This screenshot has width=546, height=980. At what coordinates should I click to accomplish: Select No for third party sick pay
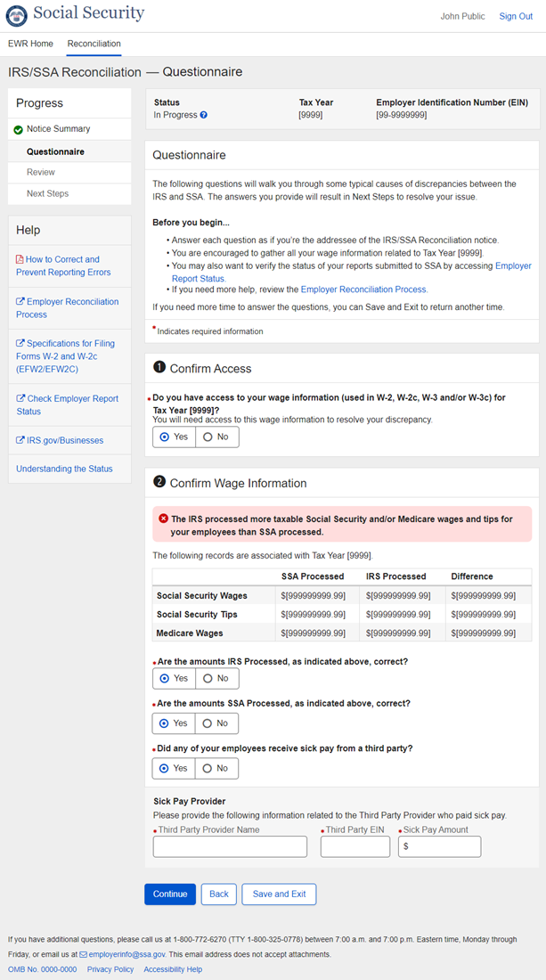pyautogui.click(x=216, y=768)
